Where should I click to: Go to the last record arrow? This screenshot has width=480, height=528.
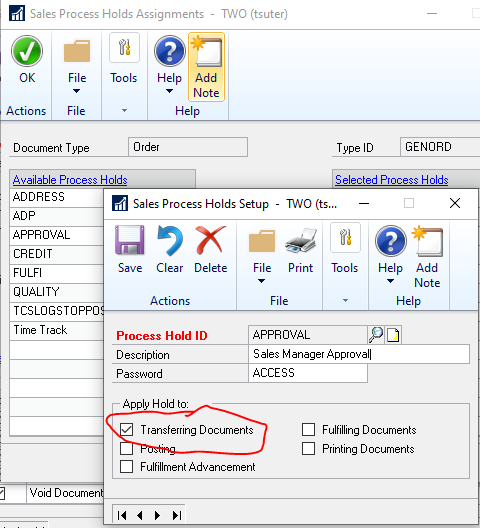click(177, 515)
